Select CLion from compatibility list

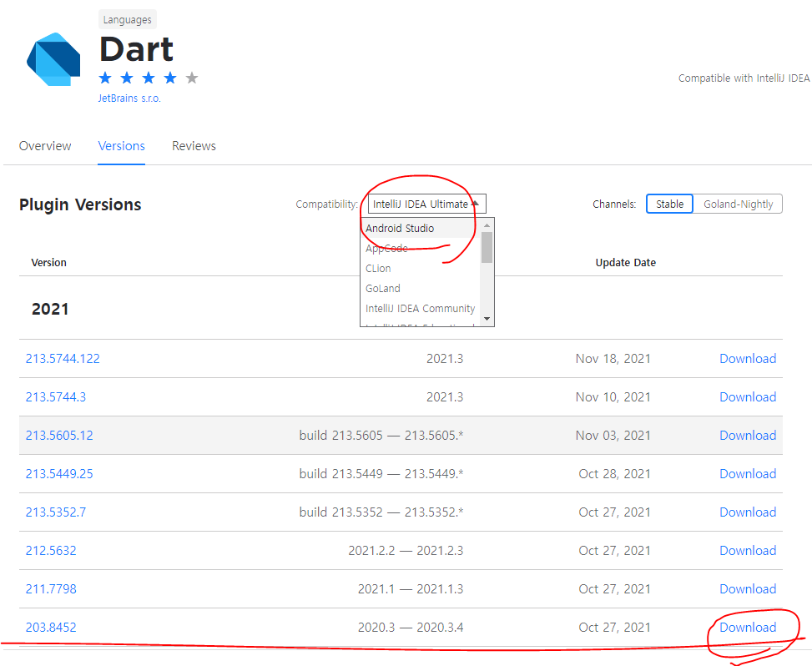tap(420, 268)
